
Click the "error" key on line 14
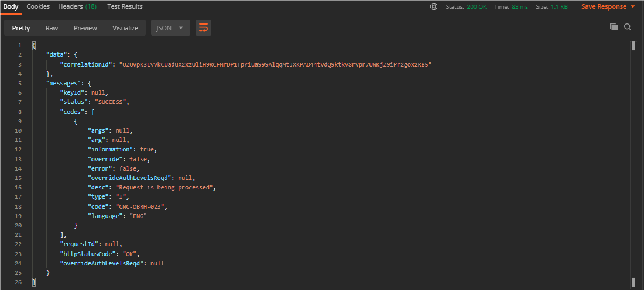coord(100,168)
